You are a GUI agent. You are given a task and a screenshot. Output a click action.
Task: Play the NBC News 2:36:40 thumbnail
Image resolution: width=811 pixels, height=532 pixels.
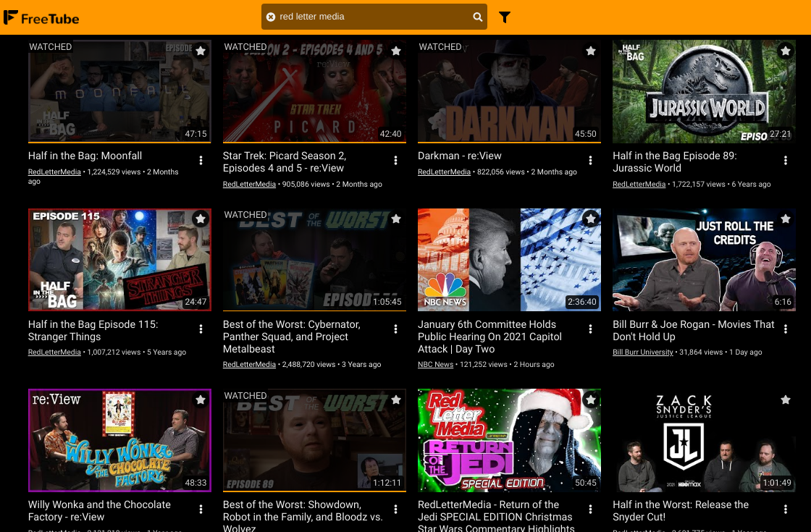[510, 260]
